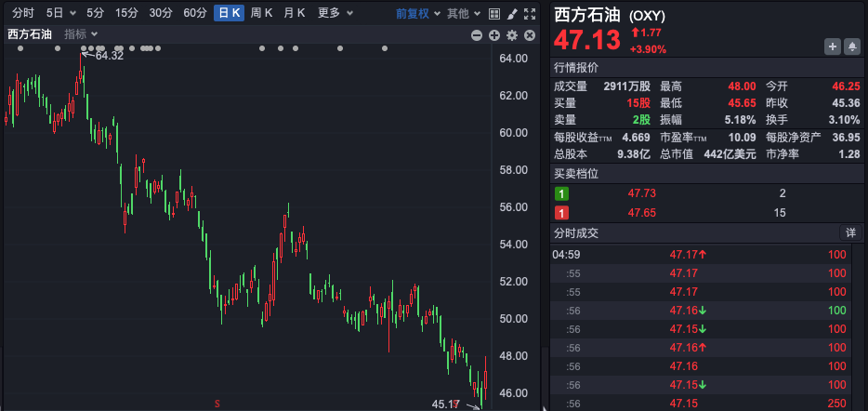Select the 60分 timeframe tab
Screen dimensions: 868x411
point(195,13)
